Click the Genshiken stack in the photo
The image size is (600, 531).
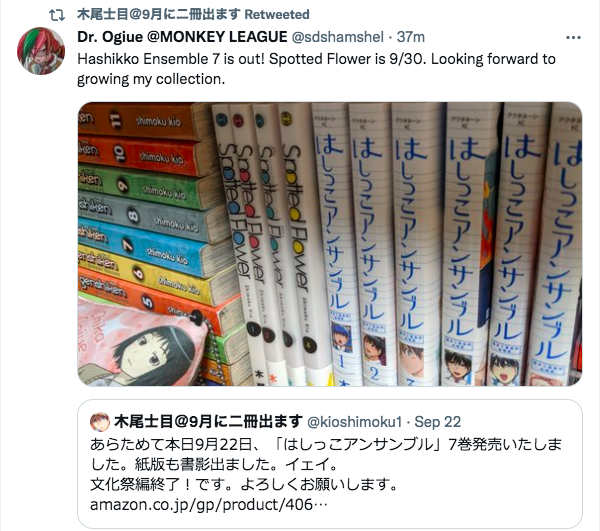[x=153, y=207]
